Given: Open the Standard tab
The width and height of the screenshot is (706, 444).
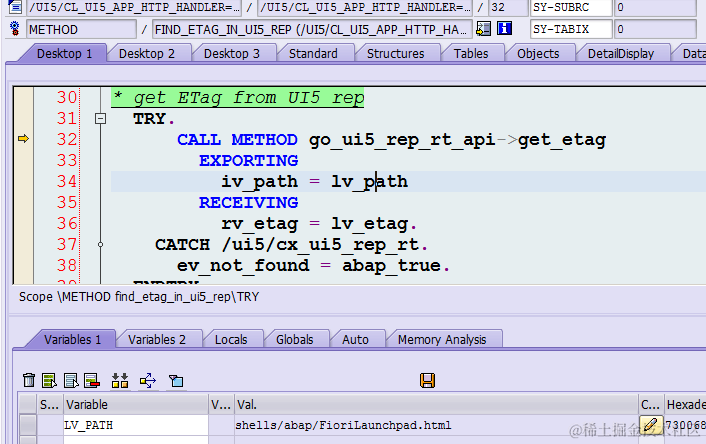Looking at the screenshot, I should point(313,54).
